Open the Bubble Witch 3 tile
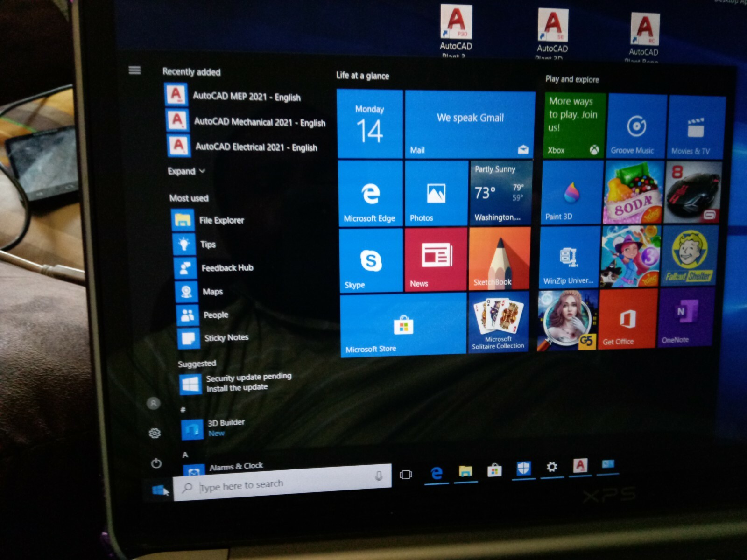Image resolution: width=747 pixels, height=560 pixels. 631,257
